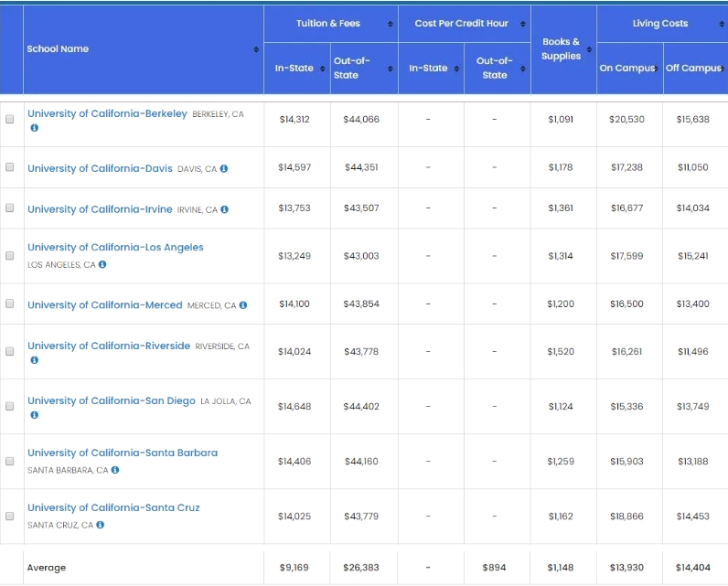Open info icon next to Irvine, CA
Viewport: 728px width, 586px height.
coord(224,209)
